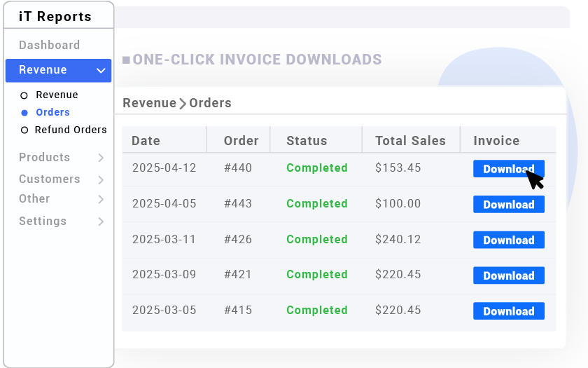Choose the Refund Orders radio item

[64, 130]
